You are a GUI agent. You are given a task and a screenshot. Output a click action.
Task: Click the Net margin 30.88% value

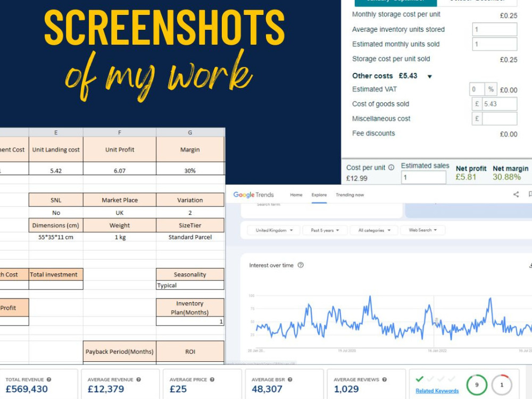(506, 177)
